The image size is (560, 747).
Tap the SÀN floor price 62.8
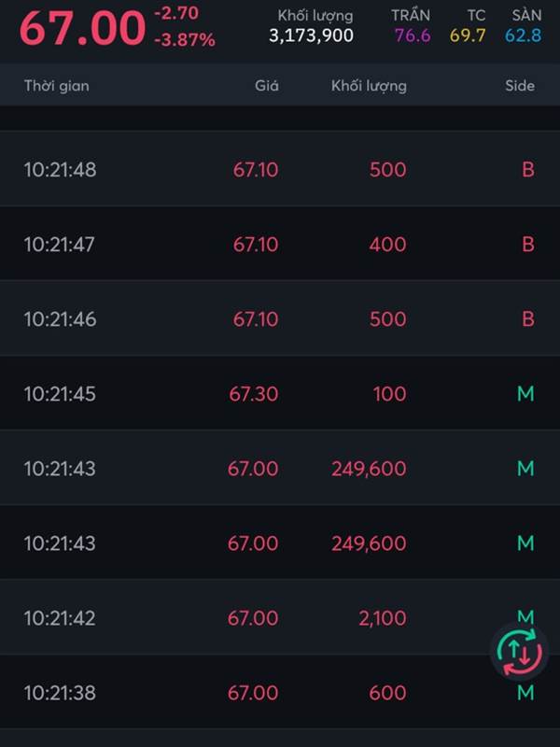point(524,36)
